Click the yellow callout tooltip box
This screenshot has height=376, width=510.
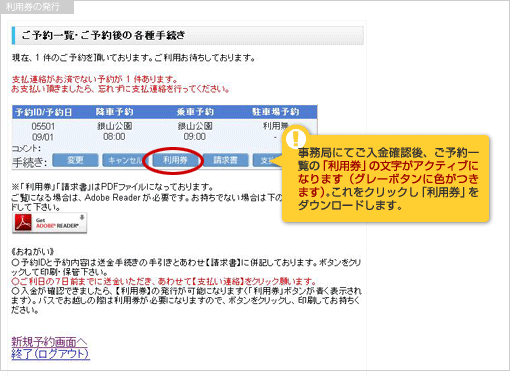pos(386,178)
